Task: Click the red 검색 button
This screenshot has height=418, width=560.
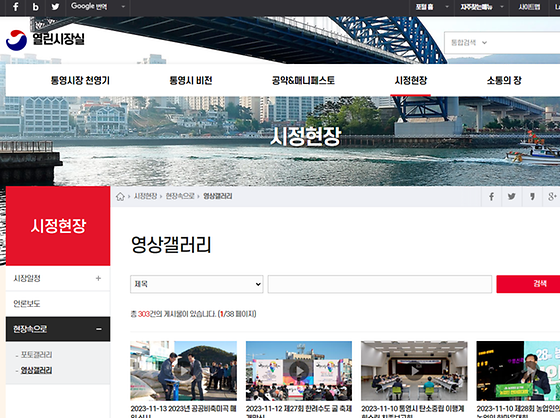Action: pos(528,284)
